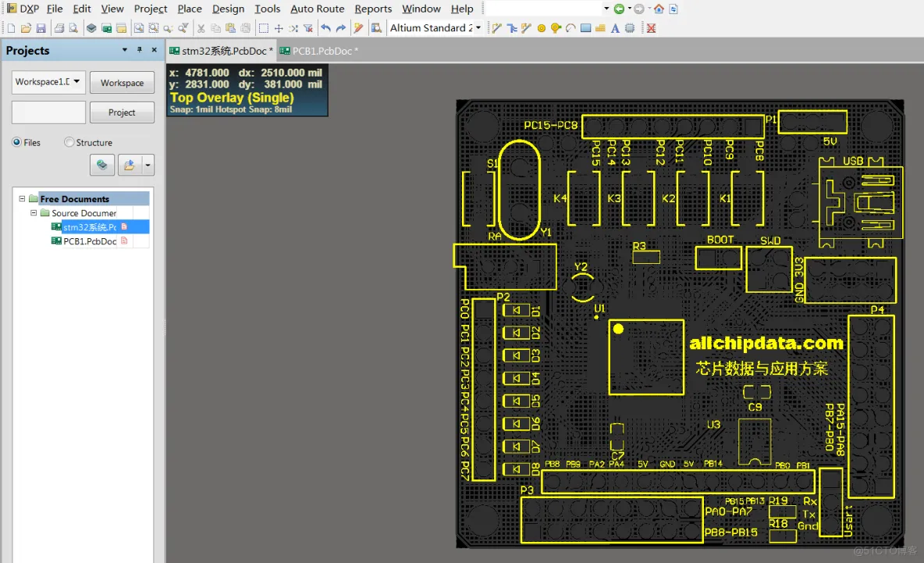Collapse the Source Documents folder node
This screenshot has height=563, width=924.
click(x=34, y=213)
